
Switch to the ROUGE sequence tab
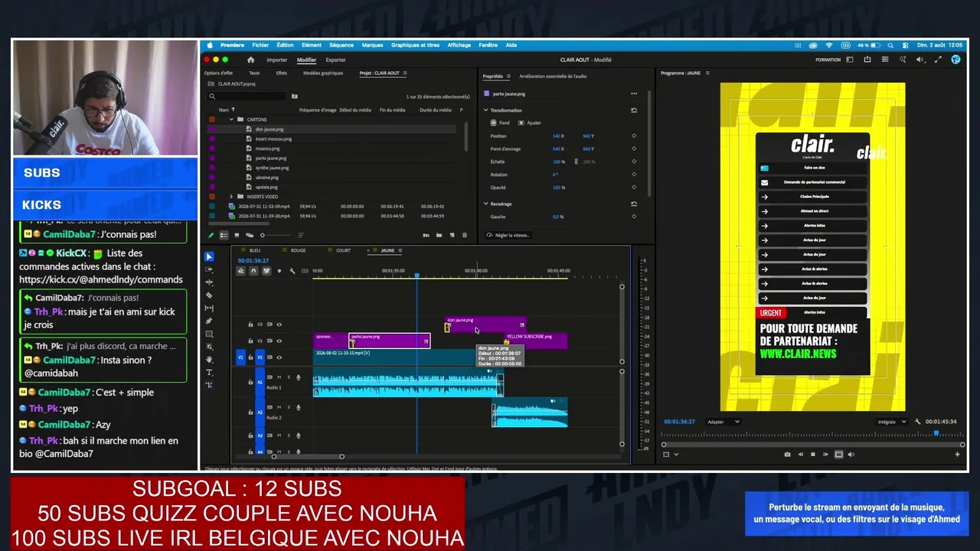298,250
